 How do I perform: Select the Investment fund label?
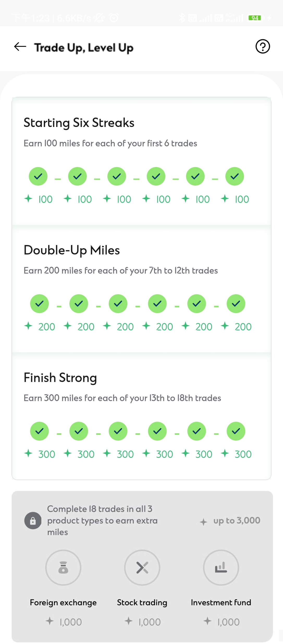pyautogui.click(x=221, y=602)
